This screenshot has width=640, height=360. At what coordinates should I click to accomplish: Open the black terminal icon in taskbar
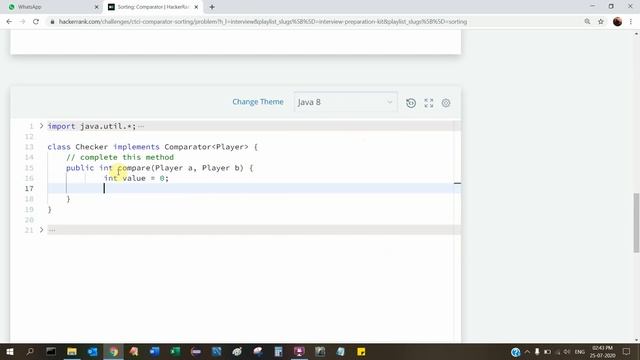[x=51, y=351]
